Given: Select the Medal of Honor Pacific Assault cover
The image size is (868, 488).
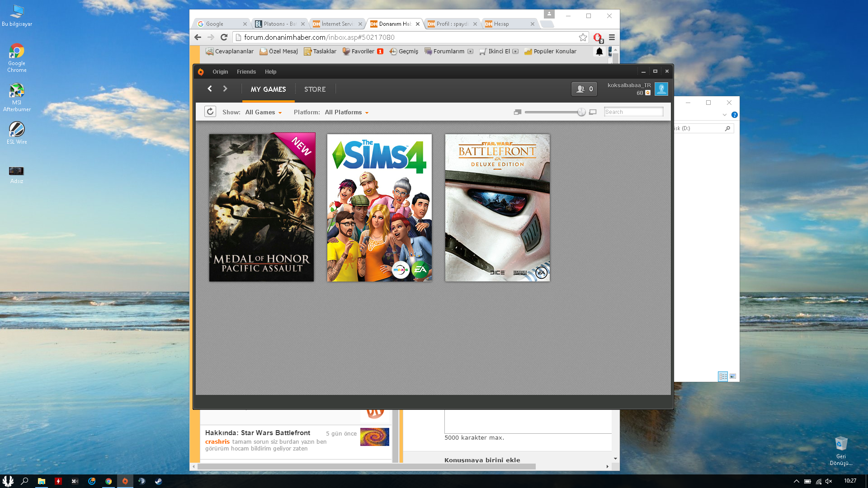Looking at the screenshot, I should [x=262, y=207].
